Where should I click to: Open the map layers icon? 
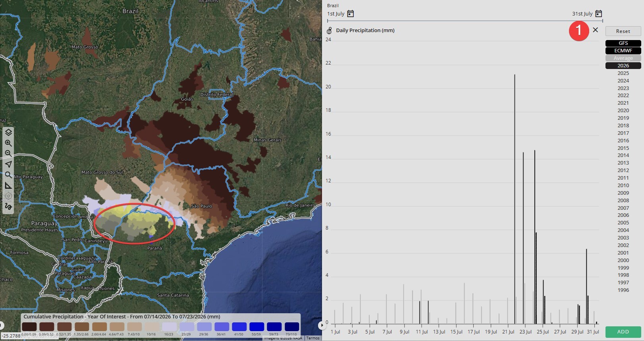8,132
